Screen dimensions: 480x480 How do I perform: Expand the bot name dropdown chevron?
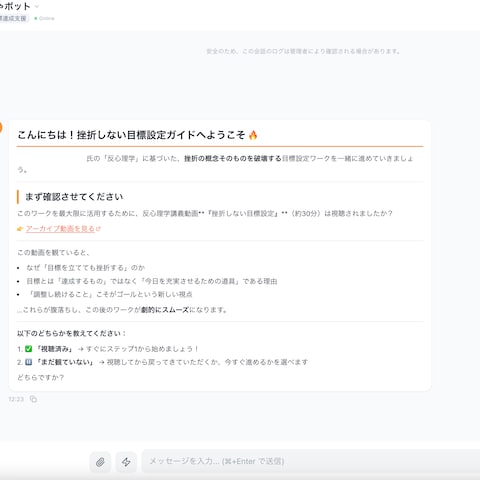click(x=37, y=6)
